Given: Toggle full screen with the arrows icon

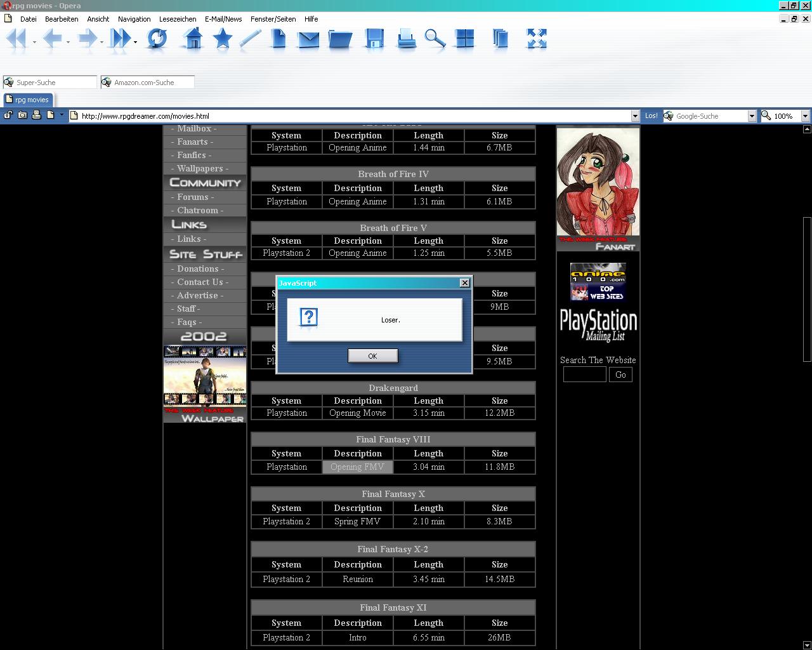Looking at the screenshot, I should tap(537, 39).
